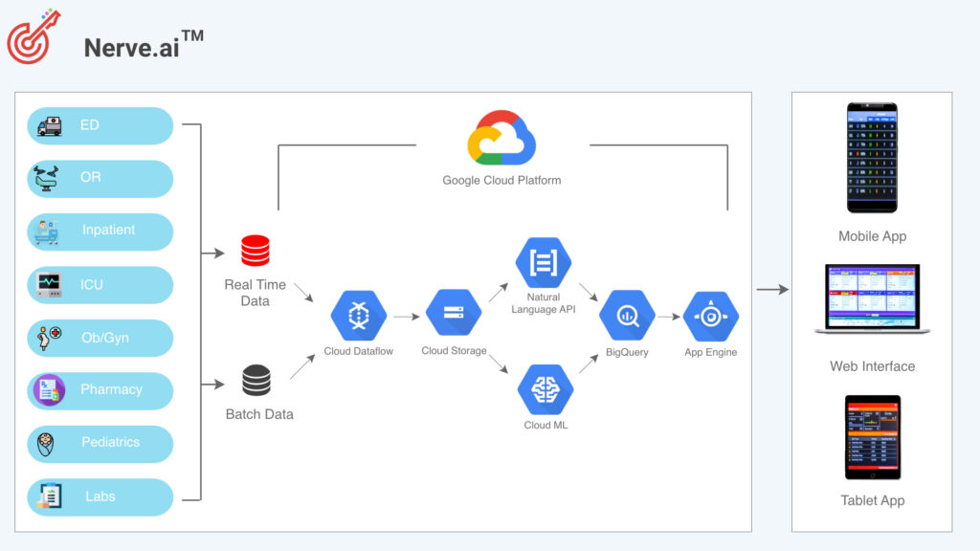Select the ED department pill
This screenshot has height=551, width=980.
[x=100, y=125]
